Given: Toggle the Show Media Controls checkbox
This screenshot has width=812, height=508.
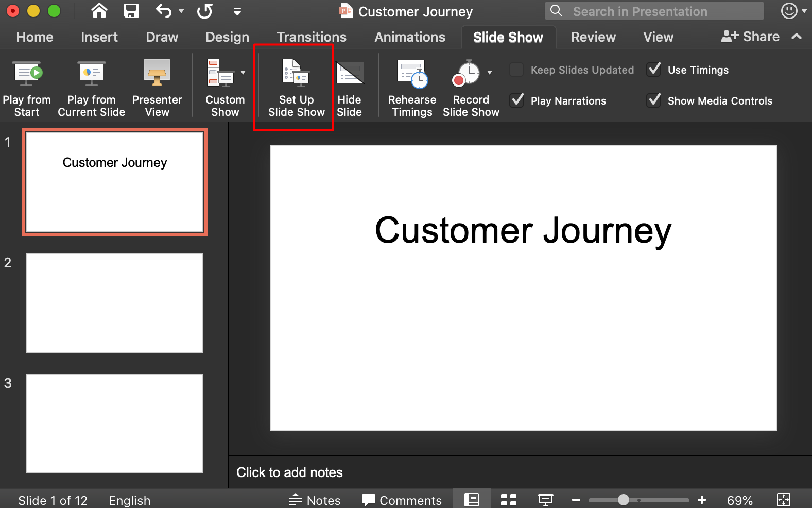Looking at the screenshot, I should [x=654, y=100].
